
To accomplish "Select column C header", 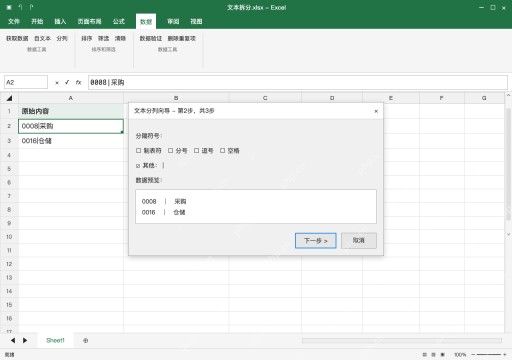I will 265,98.
